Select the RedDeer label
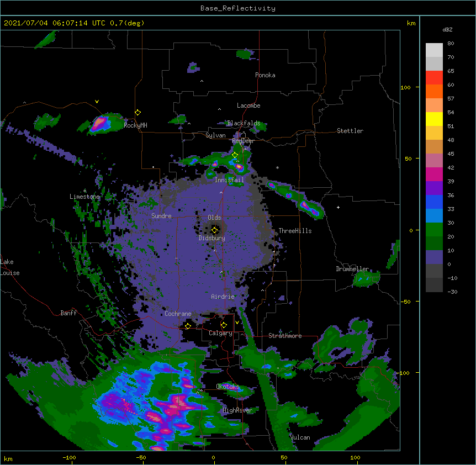Screen dimensions: 476x465 243,141
